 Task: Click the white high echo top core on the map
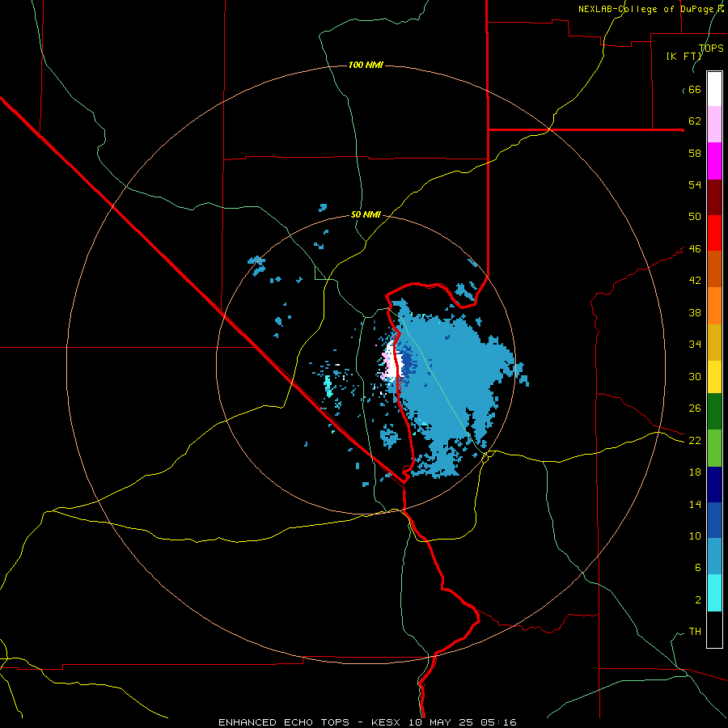[393, 363]
